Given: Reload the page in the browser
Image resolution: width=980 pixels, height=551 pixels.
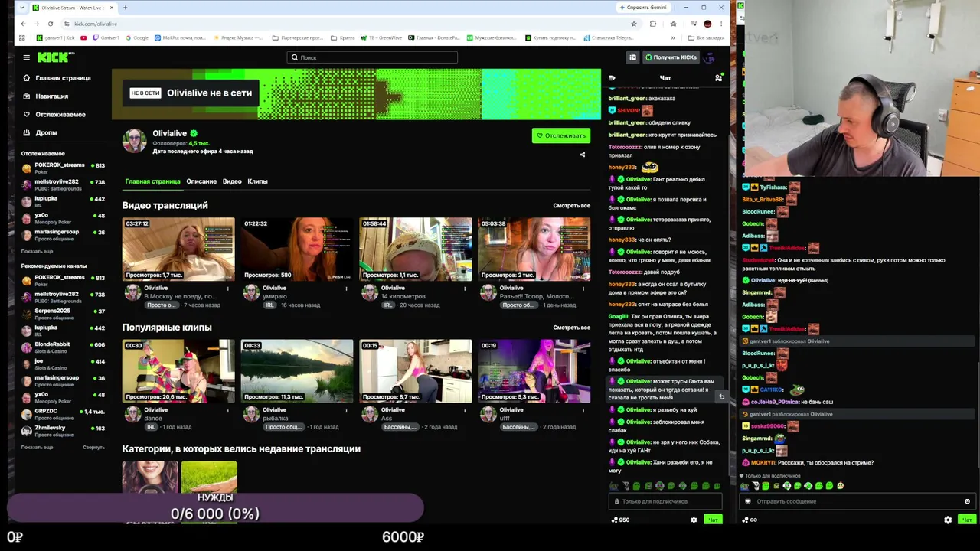Looking at the screenshot, I should click(51, 24).
